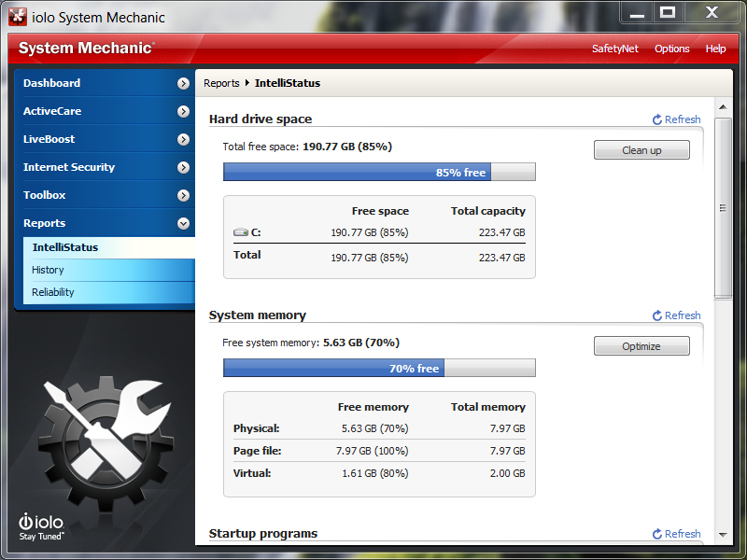Open the History report

[x=49, y=270]
